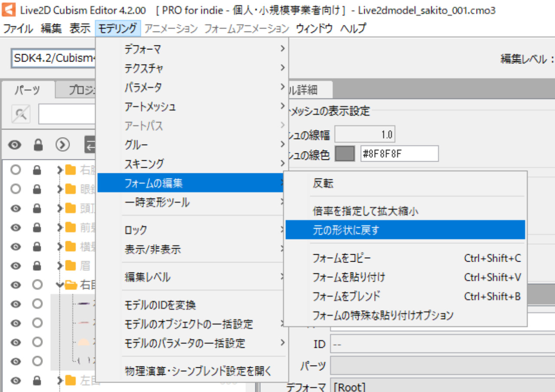
Task: Choose フォームをブレンド
Action: [405, 296]
